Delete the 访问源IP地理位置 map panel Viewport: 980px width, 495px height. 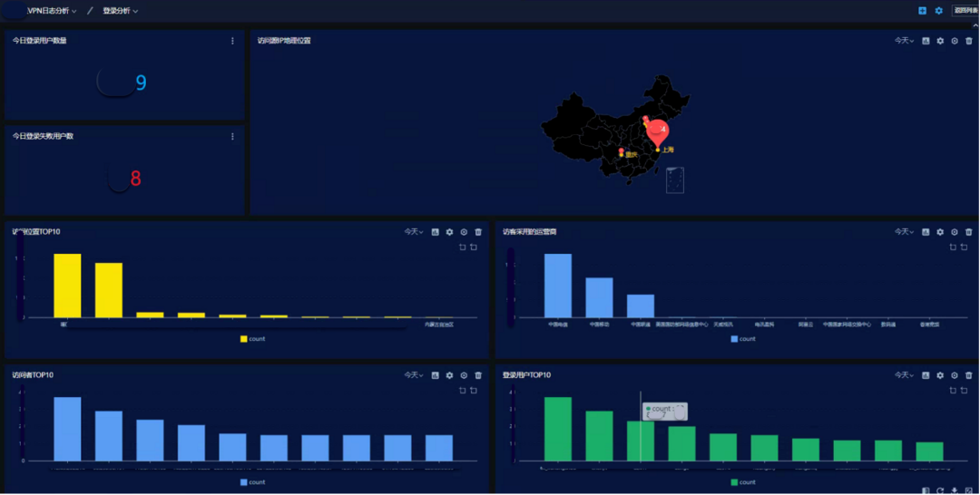point(968,41)
